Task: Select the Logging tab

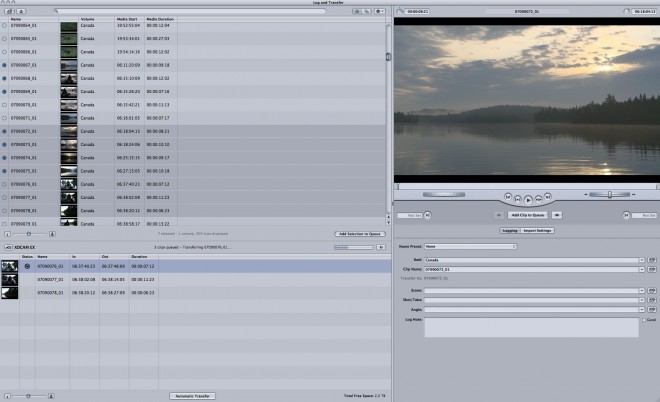Action: tap(508, 230)
